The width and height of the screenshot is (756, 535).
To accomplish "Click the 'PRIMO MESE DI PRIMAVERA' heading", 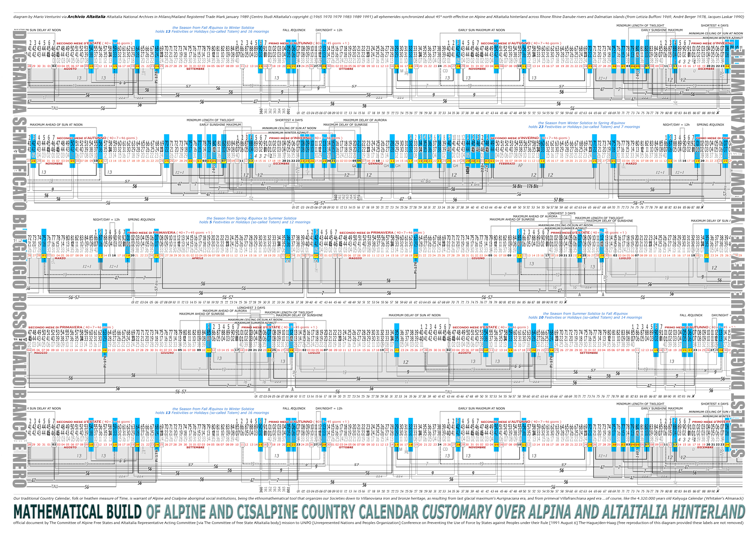I will (151, 233).
